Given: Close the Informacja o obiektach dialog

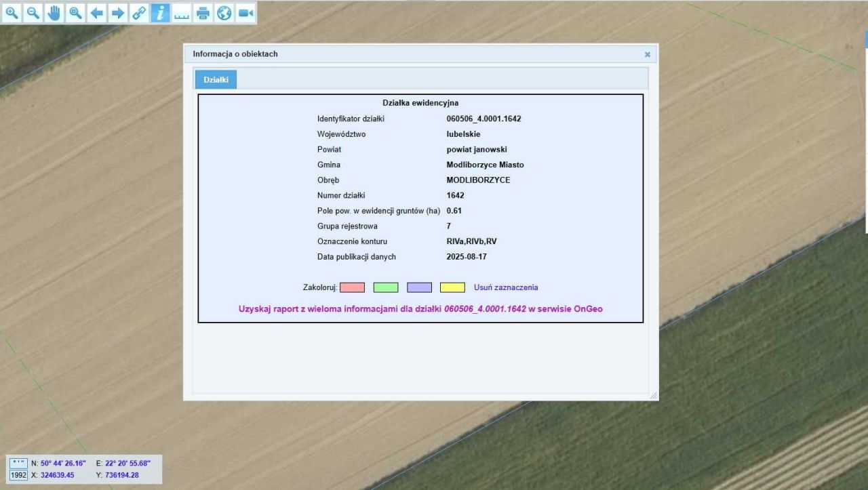Looking at the screenshot, I should click(x=647, y=54).
